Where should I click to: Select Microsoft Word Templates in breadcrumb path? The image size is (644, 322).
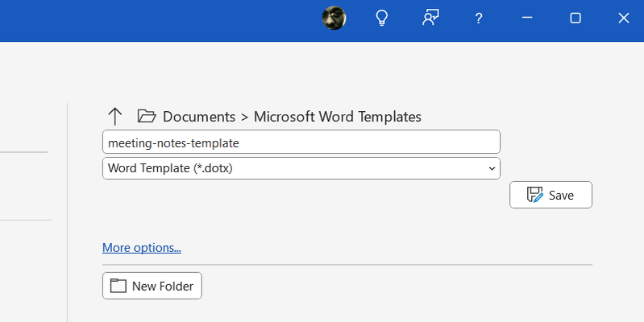(337, 116)
